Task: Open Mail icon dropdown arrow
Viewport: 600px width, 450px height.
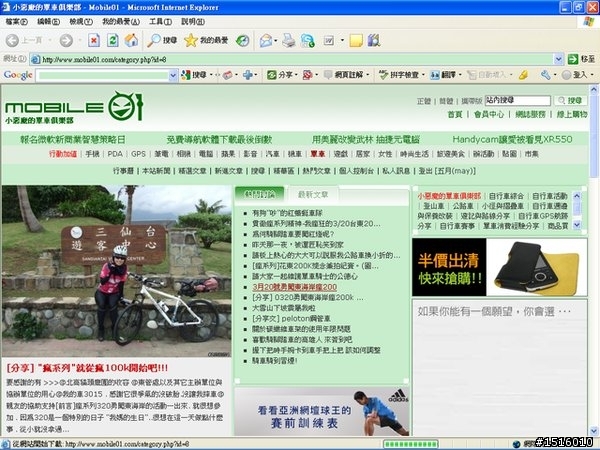Action: pyautogui.click(x=276, y=40)
